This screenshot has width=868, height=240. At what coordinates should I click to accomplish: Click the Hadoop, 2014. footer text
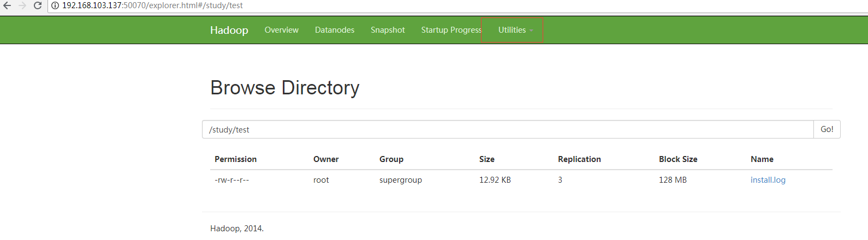click(x=237, y=229)
